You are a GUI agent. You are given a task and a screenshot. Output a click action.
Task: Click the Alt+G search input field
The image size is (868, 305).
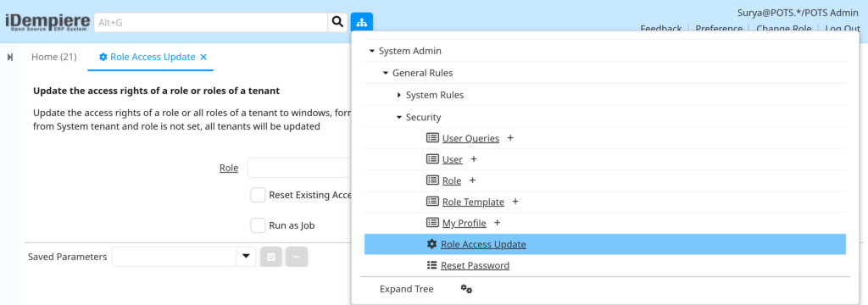click(211, 22)
